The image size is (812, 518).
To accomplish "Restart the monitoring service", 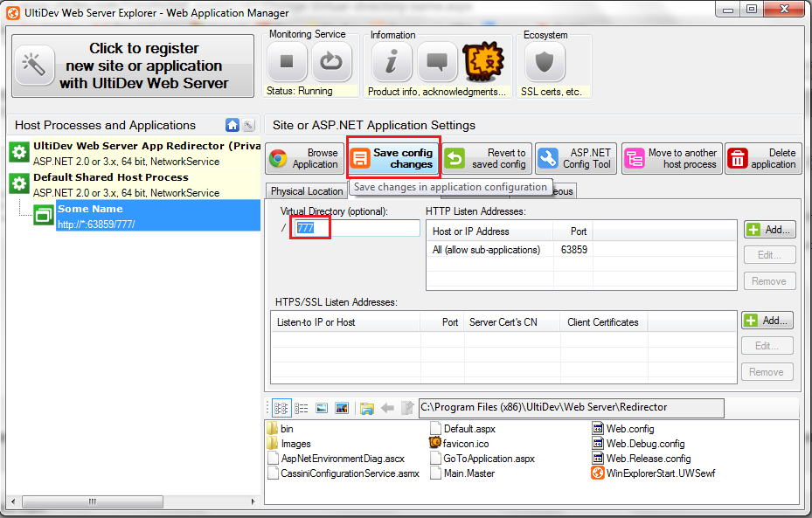I will click(x=331, y=62).
